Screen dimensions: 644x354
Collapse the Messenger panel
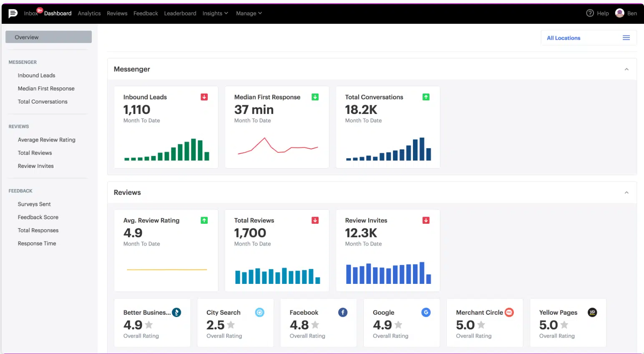(626, 69)
